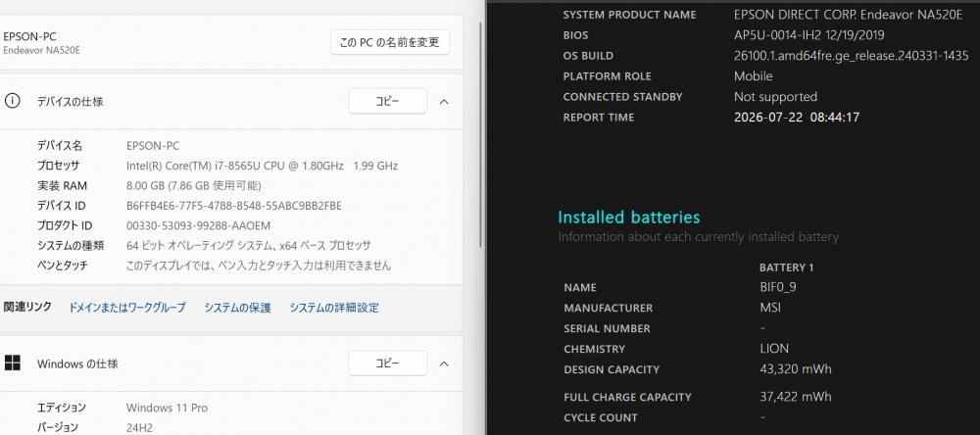
Task: Open ドメインまたはワークグループ link
Action: click(126, 308)
